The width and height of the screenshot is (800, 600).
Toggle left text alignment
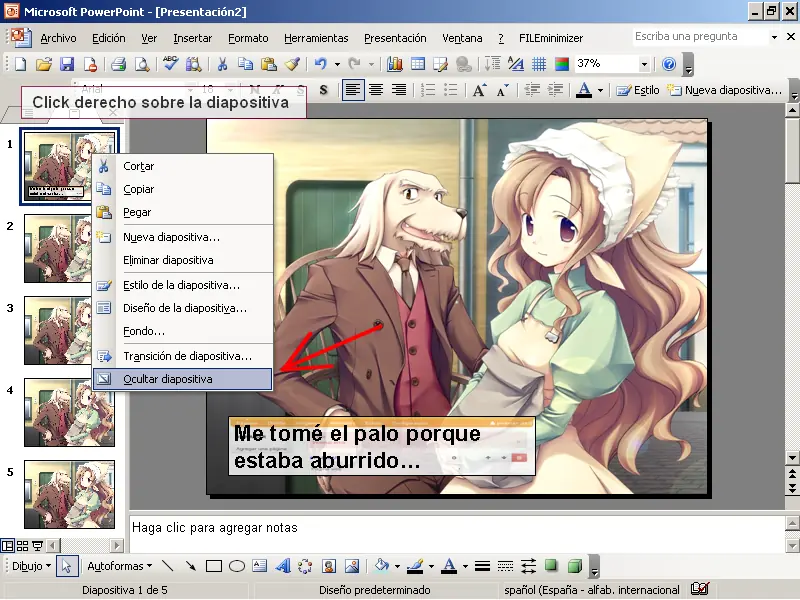click(x=353, y=90)
